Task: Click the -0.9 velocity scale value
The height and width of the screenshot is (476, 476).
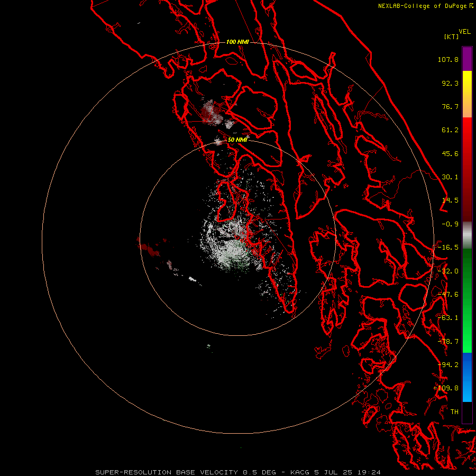Action: pyautogui.click(x=450, y=224)
